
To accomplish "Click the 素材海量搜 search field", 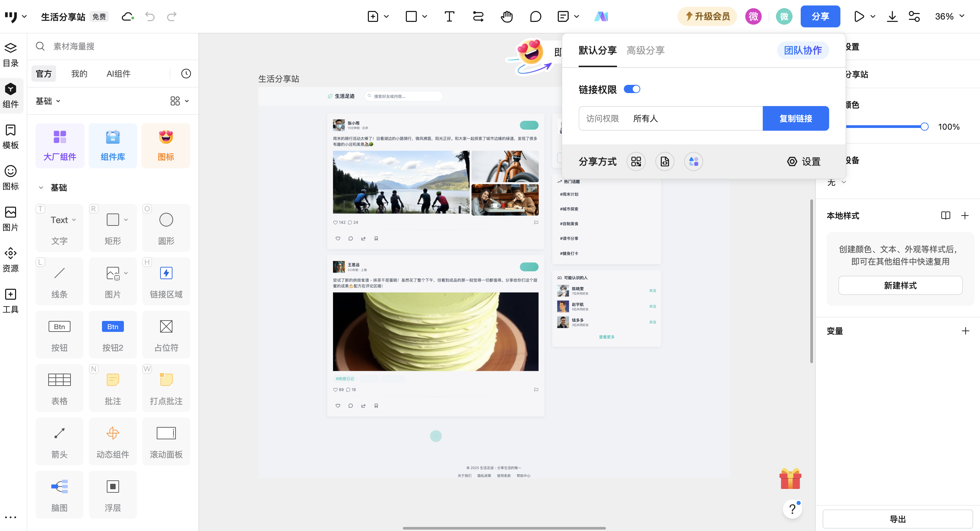I will point(114,47).
